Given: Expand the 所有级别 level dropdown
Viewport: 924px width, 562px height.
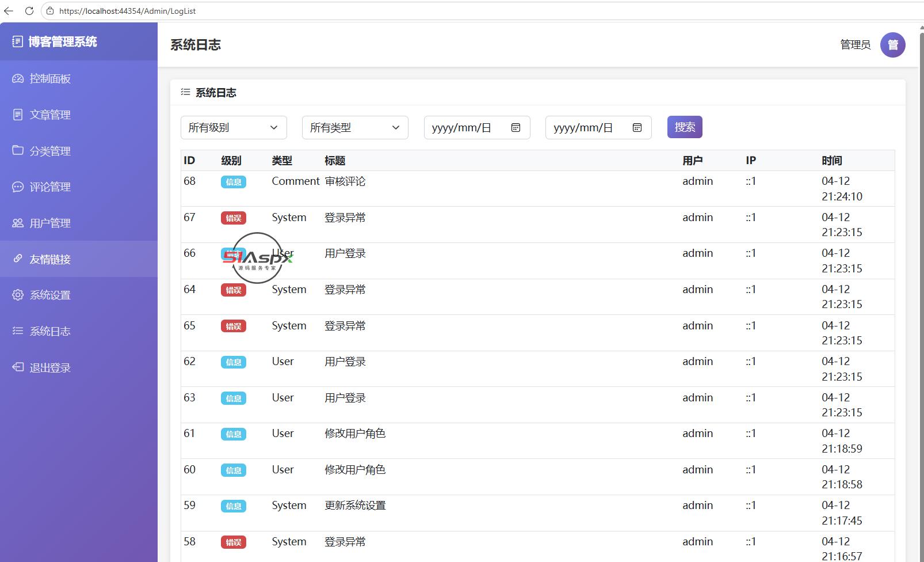Looking at the screenshot, I should (234, 127).
